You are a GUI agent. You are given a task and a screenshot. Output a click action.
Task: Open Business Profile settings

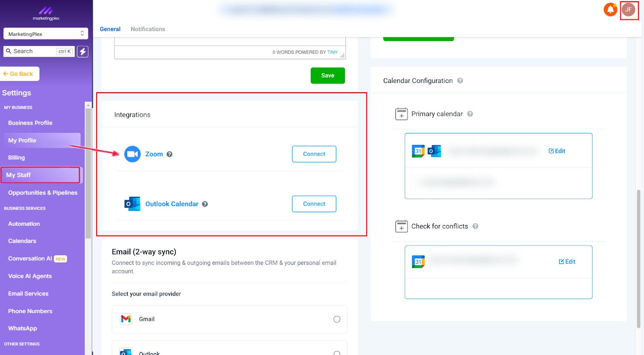pos(30,123)
